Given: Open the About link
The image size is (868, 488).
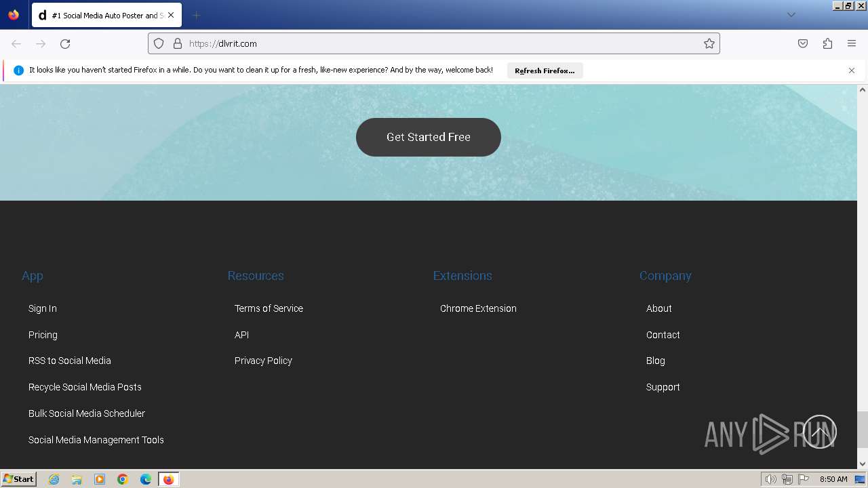Looking at the screenshot, I should pyautogui.click(x=659, y=308).
